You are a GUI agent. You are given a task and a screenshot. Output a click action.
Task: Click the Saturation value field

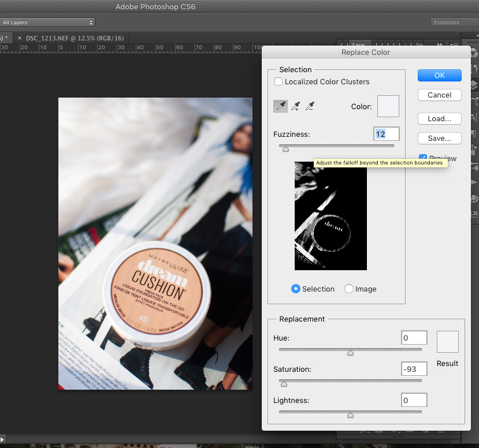414,369
